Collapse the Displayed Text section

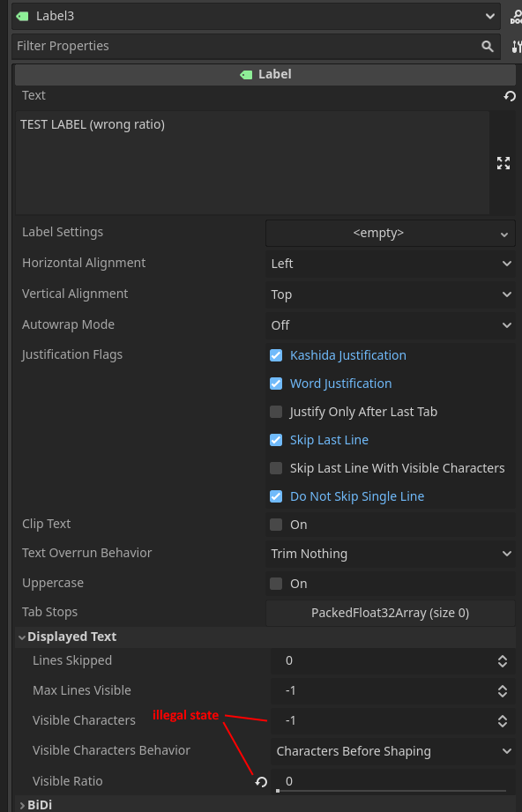(x=22, y=636)
